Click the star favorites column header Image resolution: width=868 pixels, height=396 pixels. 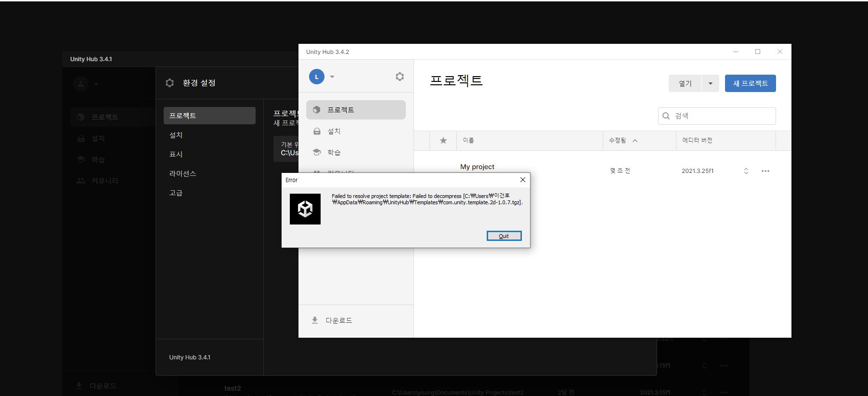pyautogui.click(x=443, y=140)
